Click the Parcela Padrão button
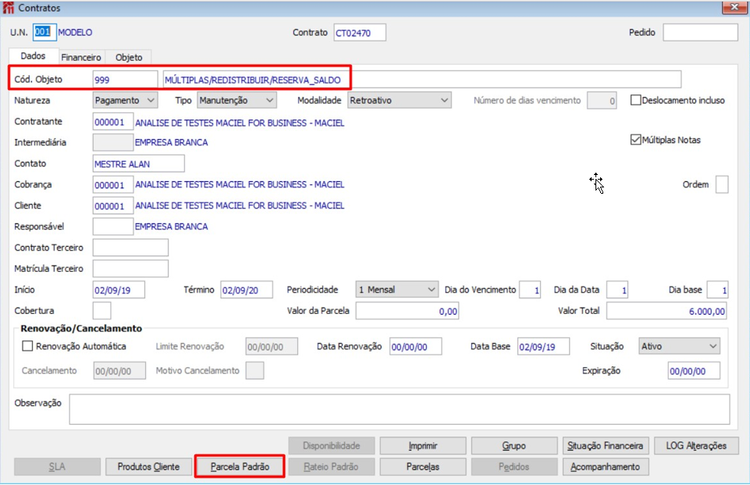This screenshot has width=750, height=485. [x=240, y=467]
